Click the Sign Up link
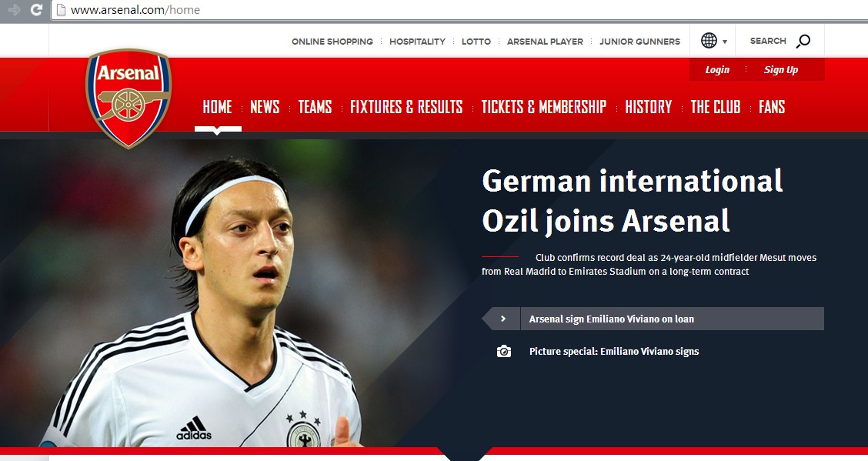The height and width of the screenshot is (461, 868). 780,70
